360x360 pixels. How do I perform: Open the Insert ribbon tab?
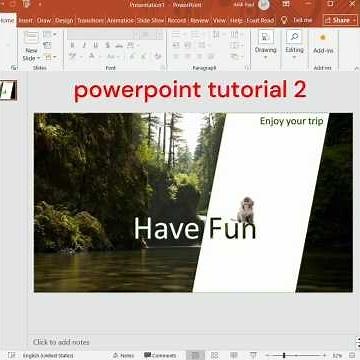[25, 21]
